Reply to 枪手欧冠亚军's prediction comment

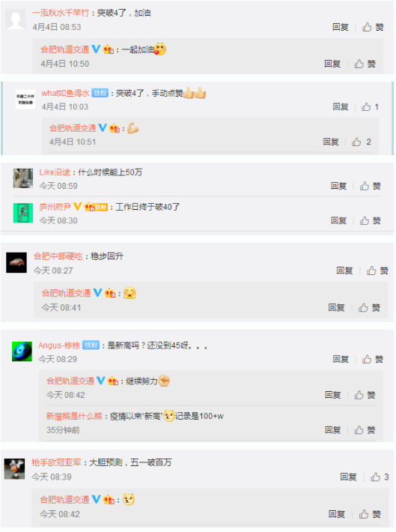point(348,477)
